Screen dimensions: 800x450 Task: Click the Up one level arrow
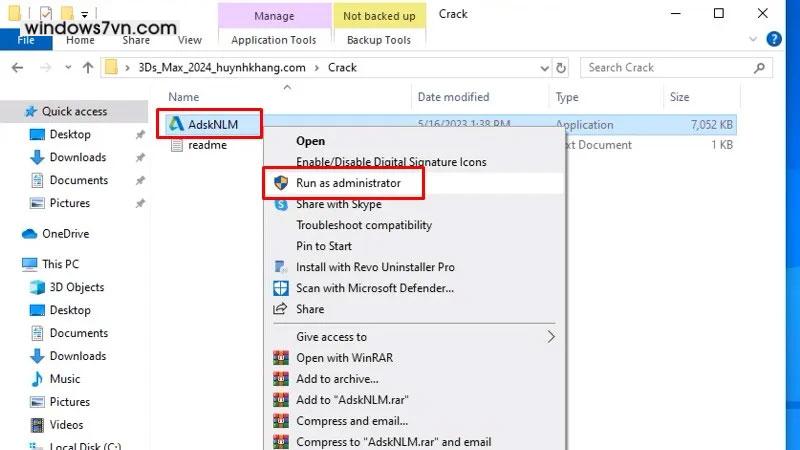tap(88, 68)
